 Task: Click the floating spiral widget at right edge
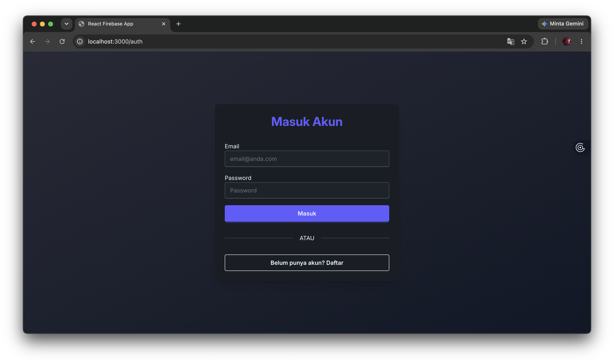click(x=580, y=148)
